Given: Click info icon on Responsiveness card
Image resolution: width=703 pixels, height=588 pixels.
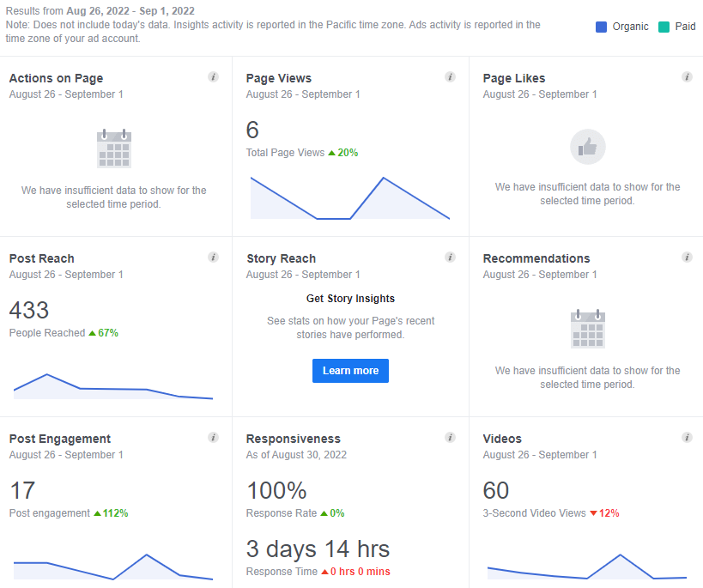Looking at the screenshot, I should pos(450,438).
